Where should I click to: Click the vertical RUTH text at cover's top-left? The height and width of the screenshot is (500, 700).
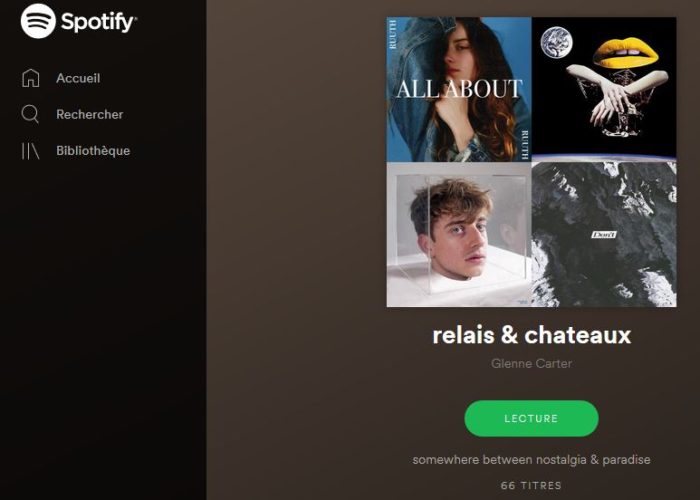[392, 35]
